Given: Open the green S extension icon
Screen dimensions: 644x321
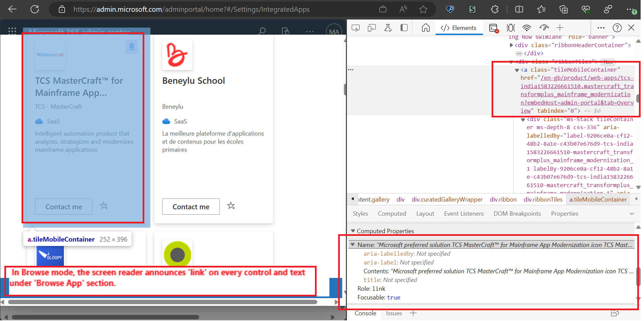Looking at the screenshot, I should 472,9.
